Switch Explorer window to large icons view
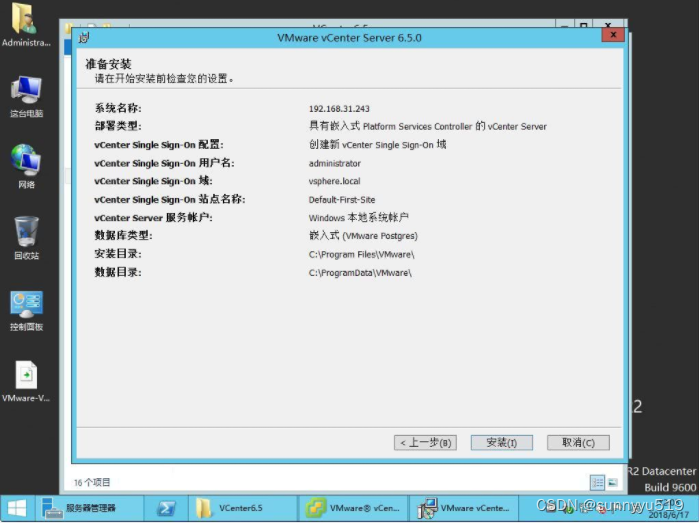 click(613, 482)
